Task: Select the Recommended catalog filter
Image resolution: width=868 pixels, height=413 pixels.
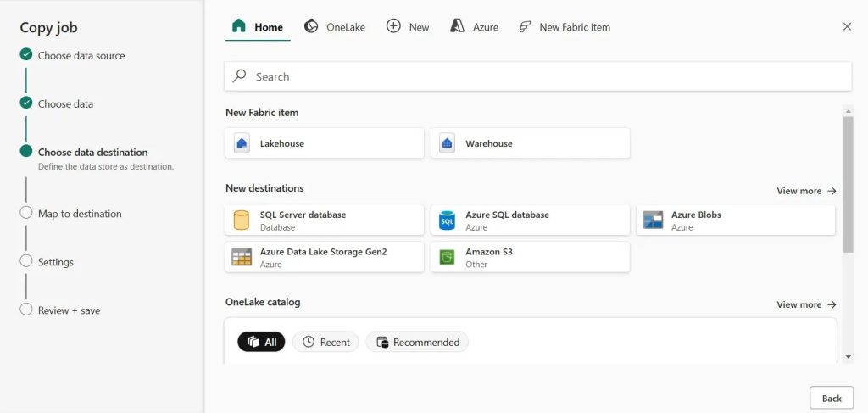Action: 417,342
